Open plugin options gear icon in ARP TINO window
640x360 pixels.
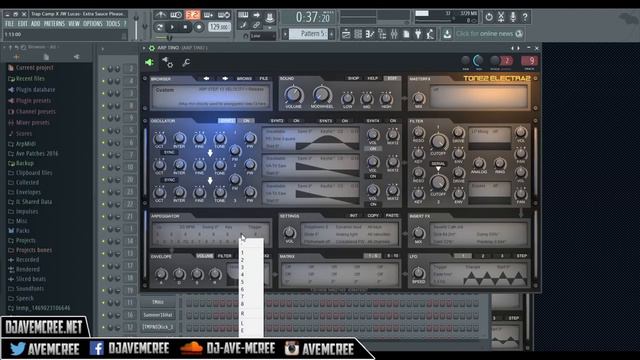pos(152,48)
